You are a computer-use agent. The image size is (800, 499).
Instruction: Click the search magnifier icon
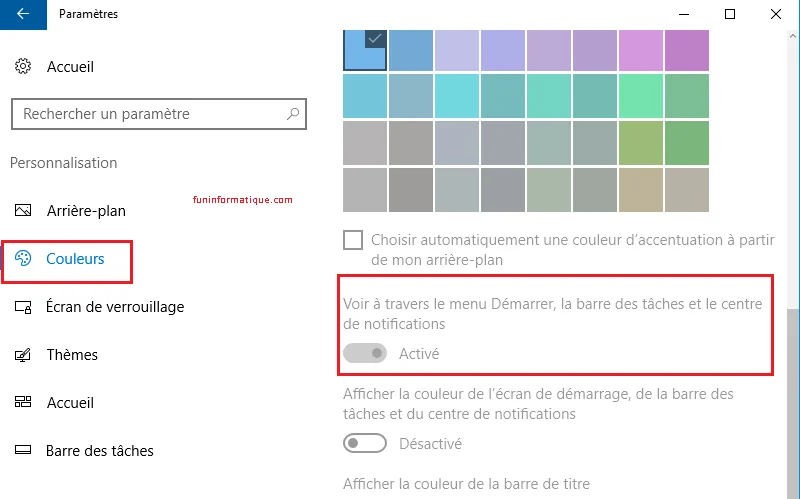[x=293, y=114]
